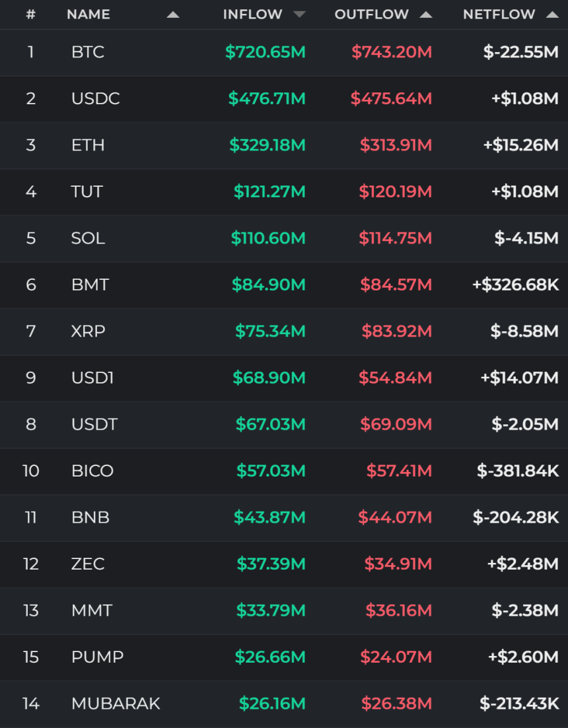The width and height of the screenshot is (568, 728).
Task: Click the NAME column header
Action: [89, 15]
